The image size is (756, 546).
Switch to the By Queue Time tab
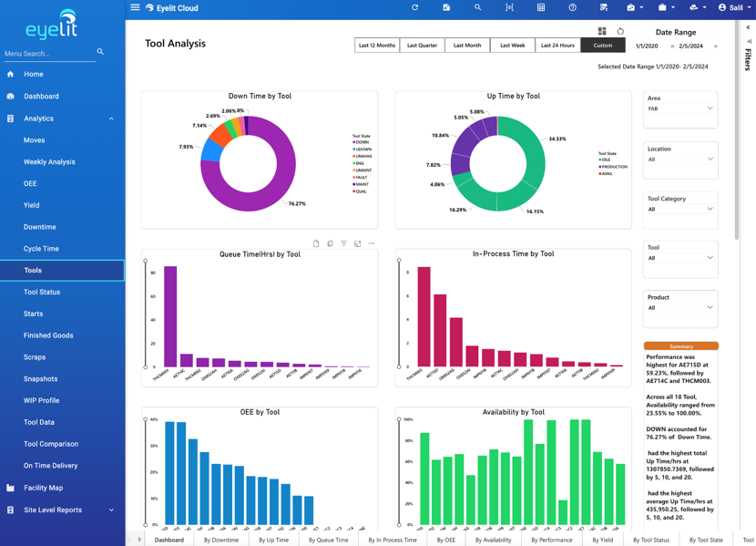coord(328,540)
